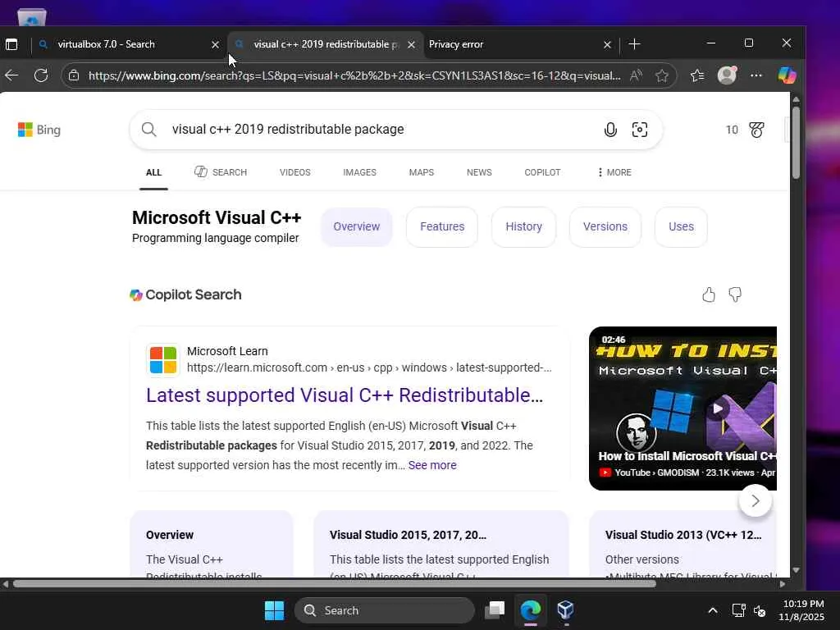Select the Overview pill
The width and height of the screenshot is (840, 630).
click(357, 226)
